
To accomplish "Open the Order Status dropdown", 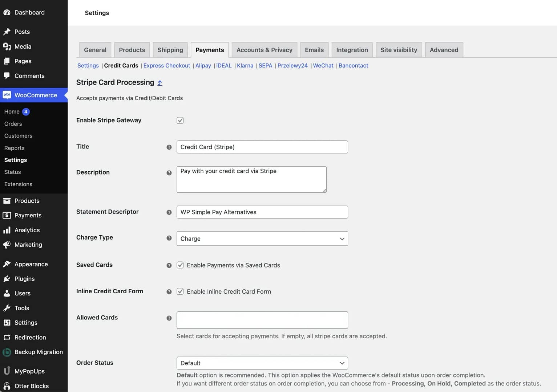I will (x=262, y=363).
